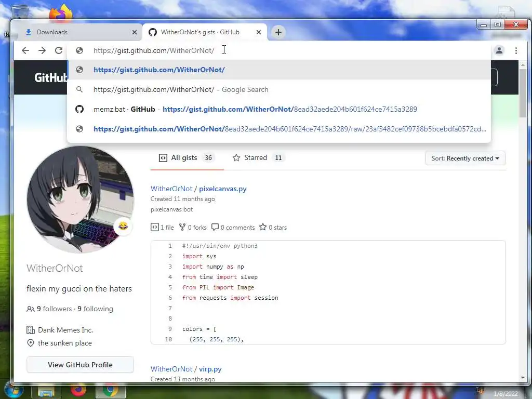532x399 pixels.
Task: Click the code icon beside All gists
Action: point(163,158)
